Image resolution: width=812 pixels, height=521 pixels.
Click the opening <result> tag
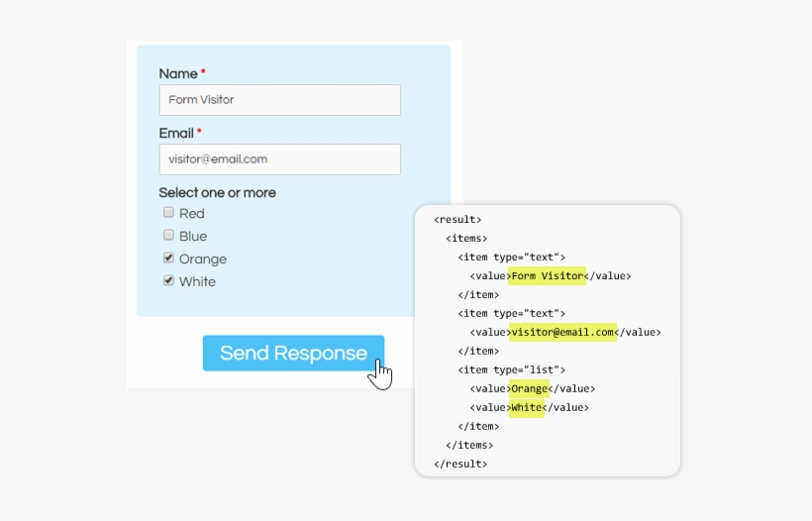tap(457, 220)
